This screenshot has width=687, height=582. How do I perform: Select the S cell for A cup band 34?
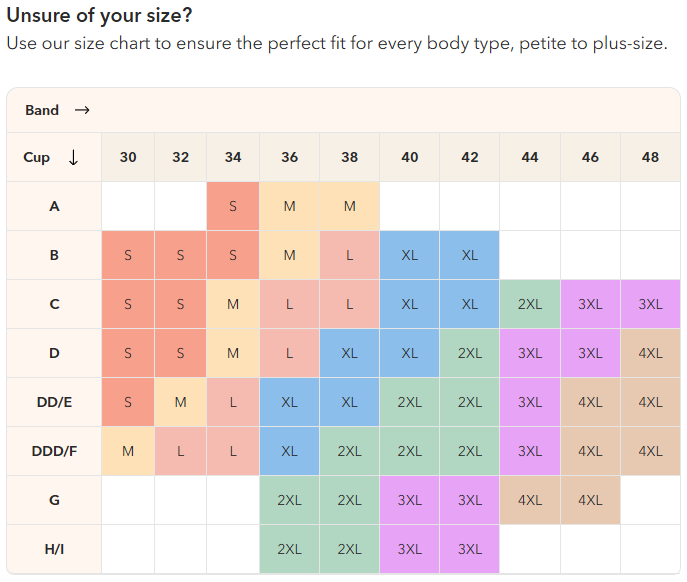click(x=233, y=206)
